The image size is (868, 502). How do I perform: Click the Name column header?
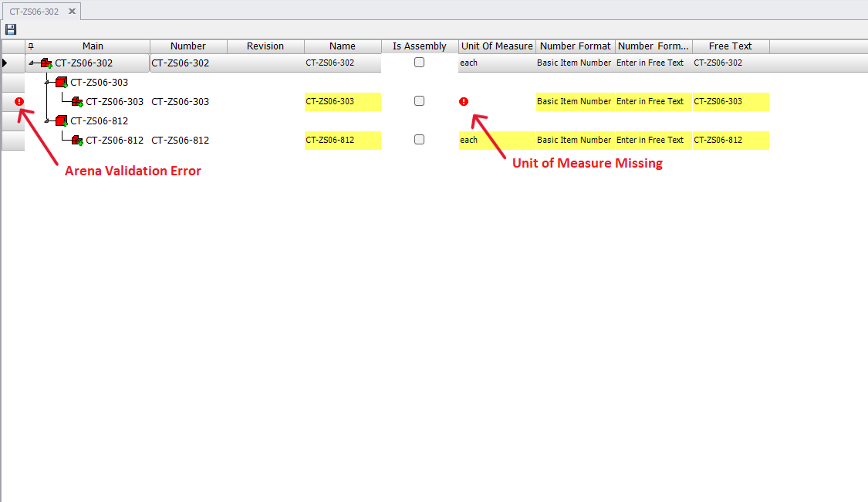(x=343, y=46)
